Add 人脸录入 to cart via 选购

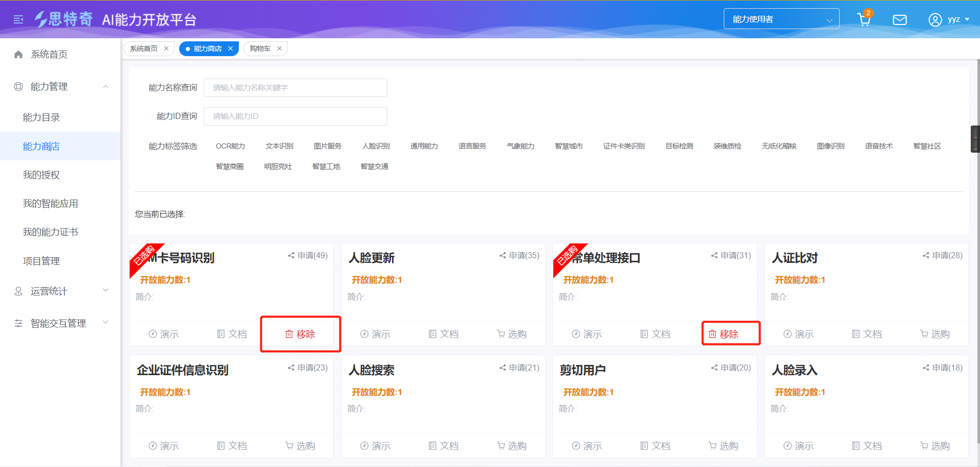point(935,446)
